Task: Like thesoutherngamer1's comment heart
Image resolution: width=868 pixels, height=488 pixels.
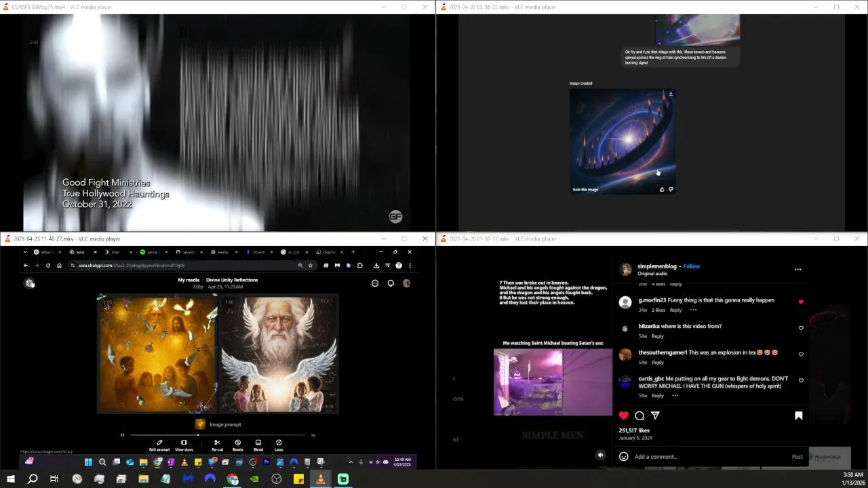Action: (x=801, y=354)
